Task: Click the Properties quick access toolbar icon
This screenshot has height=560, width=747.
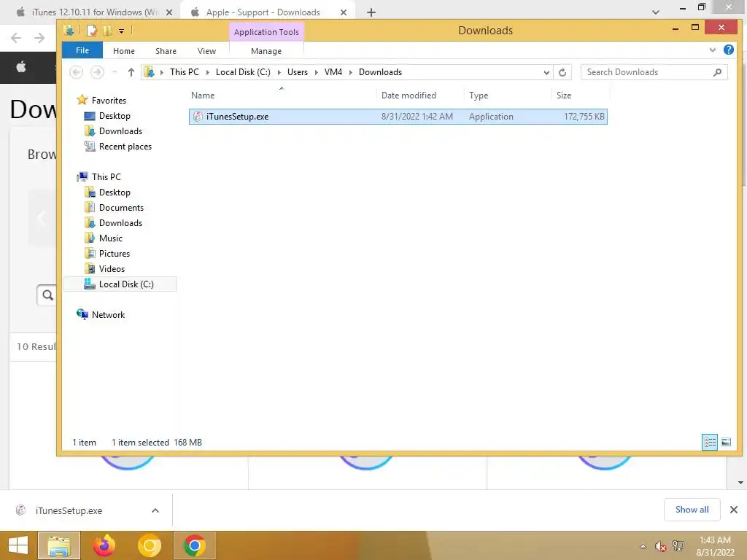Action: pos(91,31)
